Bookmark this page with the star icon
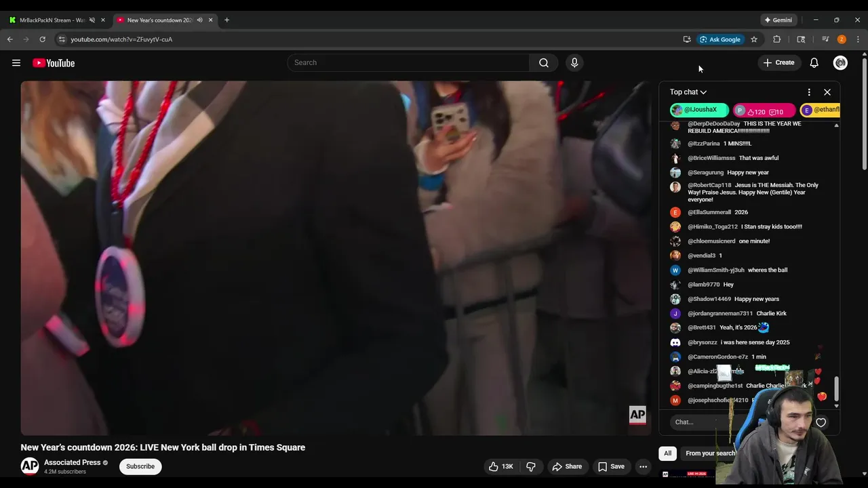This screenshot has width=868, height=488. pos(753,39)
